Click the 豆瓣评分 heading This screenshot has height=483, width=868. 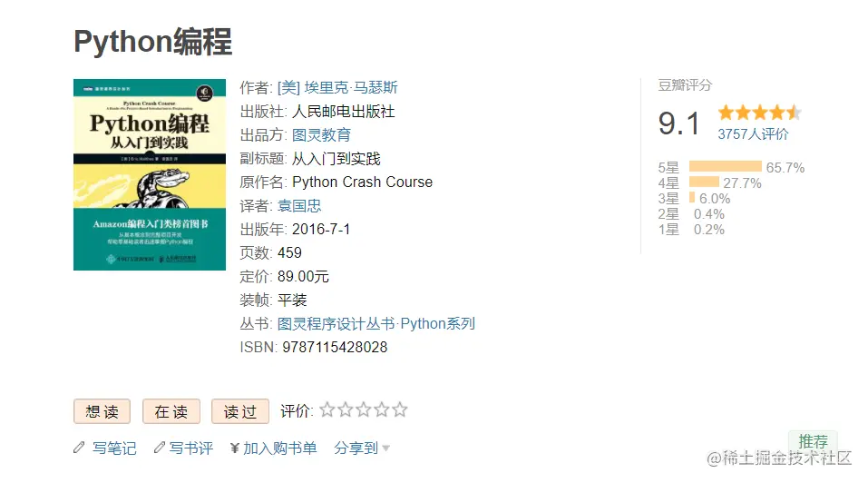click(685, 85)
